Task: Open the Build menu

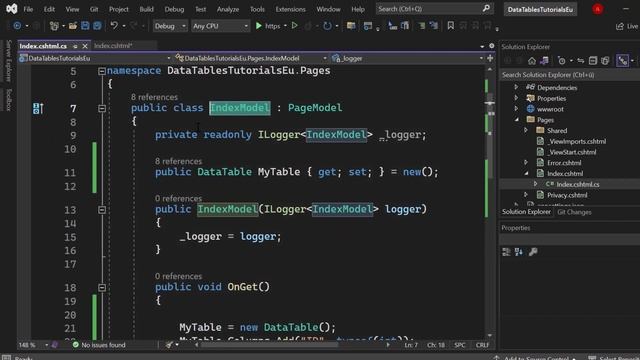Action: (x=147, y=9)
